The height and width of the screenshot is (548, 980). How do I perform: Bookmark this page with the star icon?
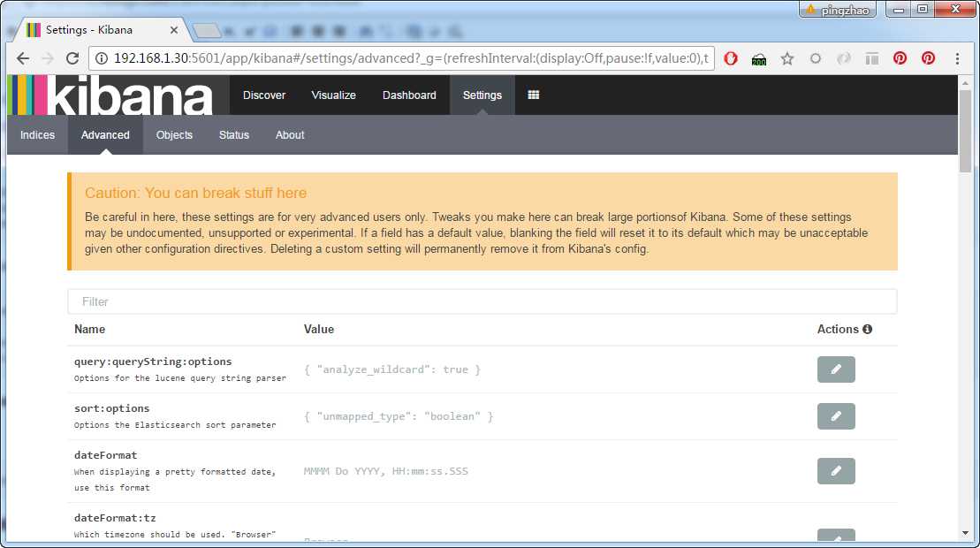coord(787,58)
